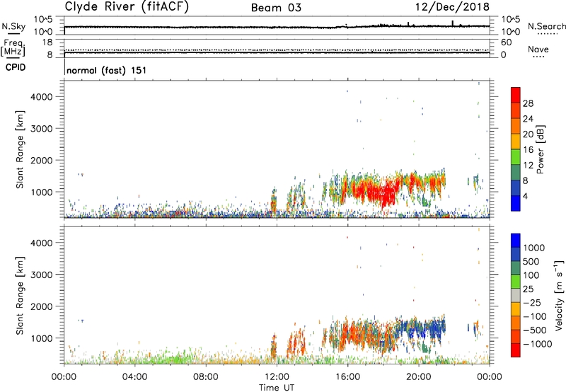Click the "Slant Range [km]" label of power panel
This screenshot has height=392, width=566.
20,149
